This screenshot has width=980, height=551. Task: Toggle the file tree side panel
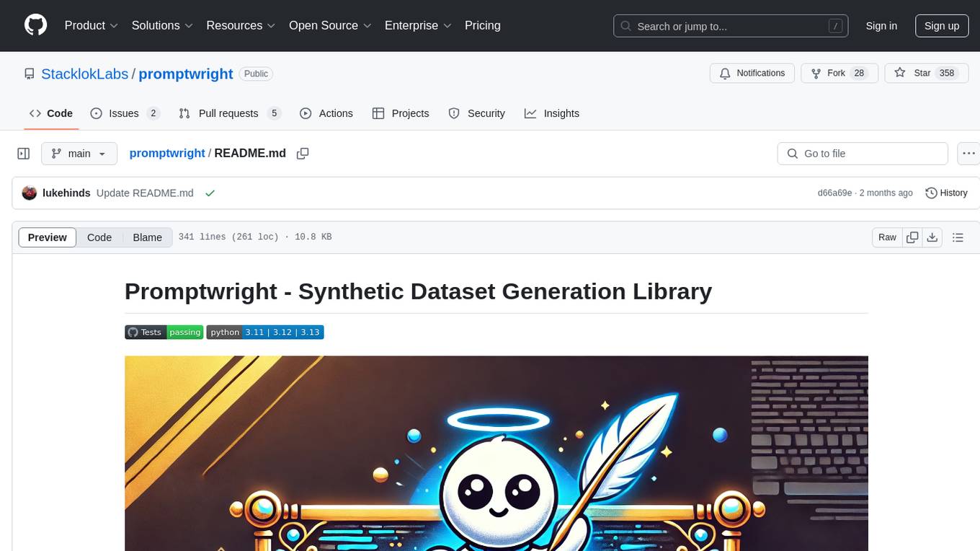click(24, 154)
